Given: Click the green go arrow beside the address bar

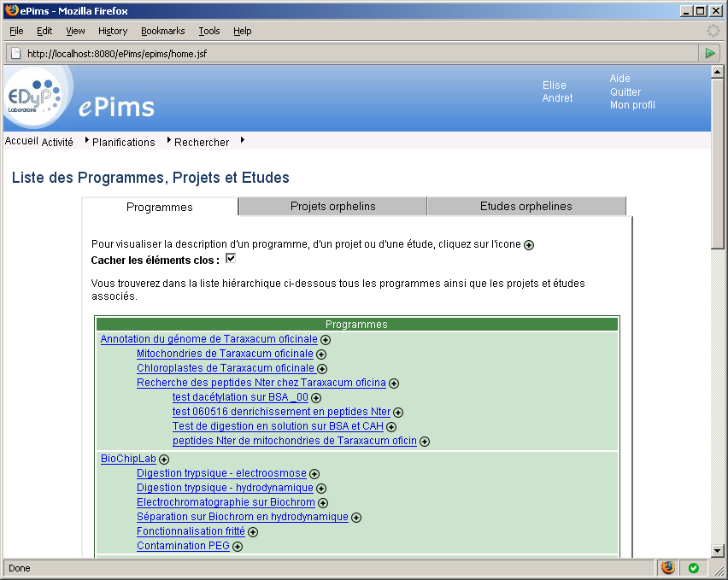Looking at the screenshot, I should (710, 52).
